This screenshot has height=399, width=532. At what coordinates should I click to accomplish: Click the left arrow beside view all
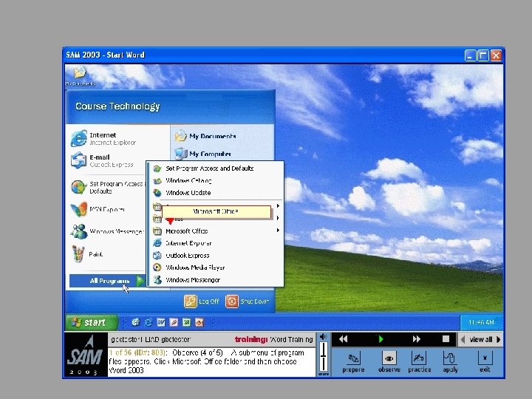tap(463, 339)
